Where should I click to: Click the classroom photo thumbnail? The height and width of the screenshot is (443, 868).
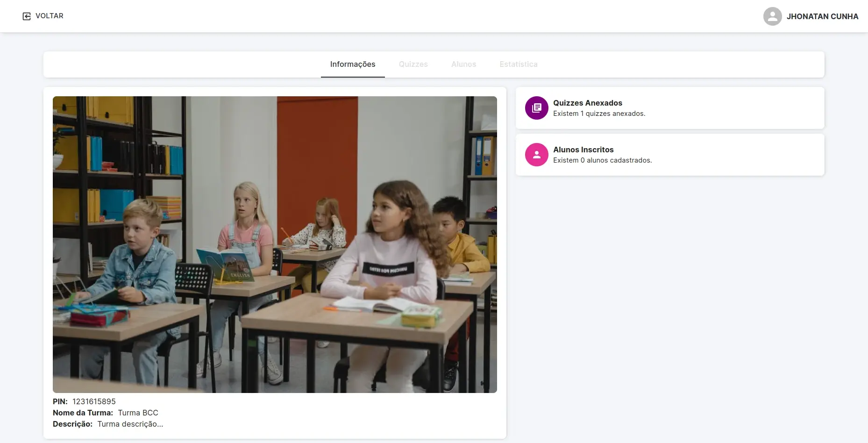(275, 244)
